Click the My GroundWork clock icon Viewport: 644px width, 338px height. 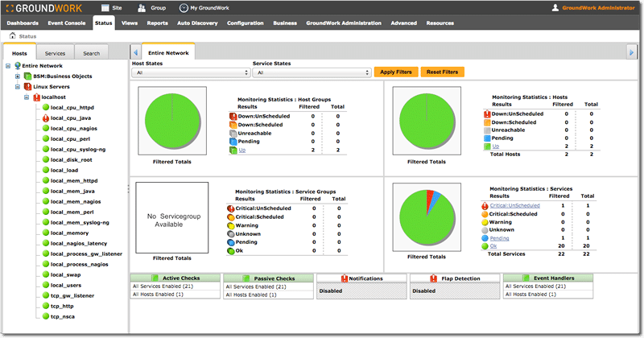tap(184, 8)
